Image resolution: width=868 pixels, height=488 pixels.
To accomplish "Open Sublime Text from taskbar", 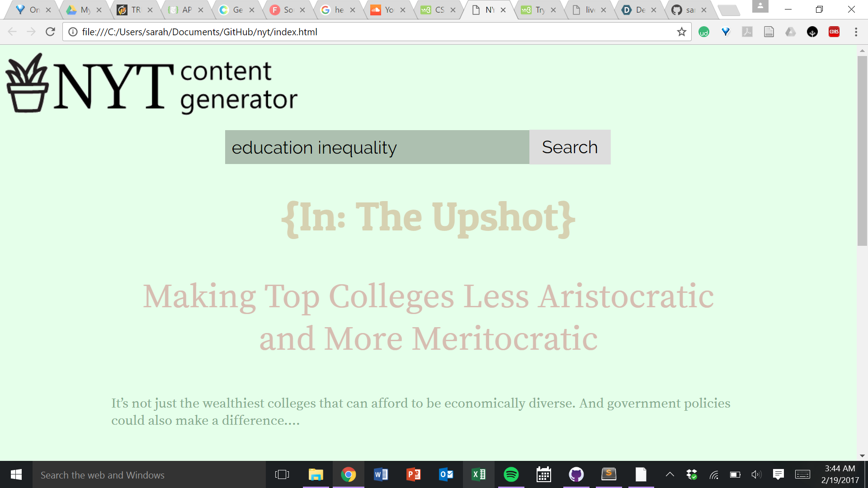I will tap(609, 474).
